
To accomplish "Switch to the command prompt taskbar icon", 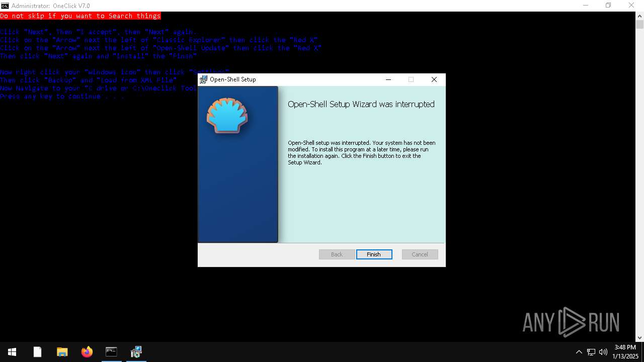I will pos(111,352).
